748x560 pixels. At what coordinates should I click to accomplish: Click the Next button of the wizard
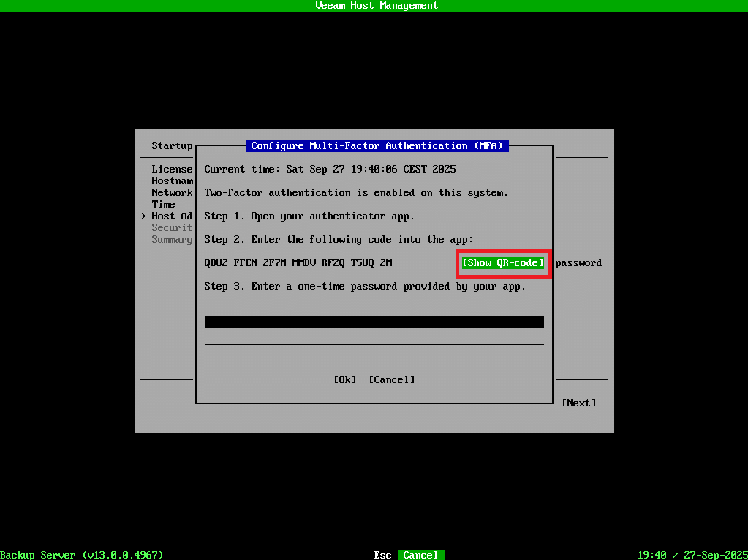(578, 403)
